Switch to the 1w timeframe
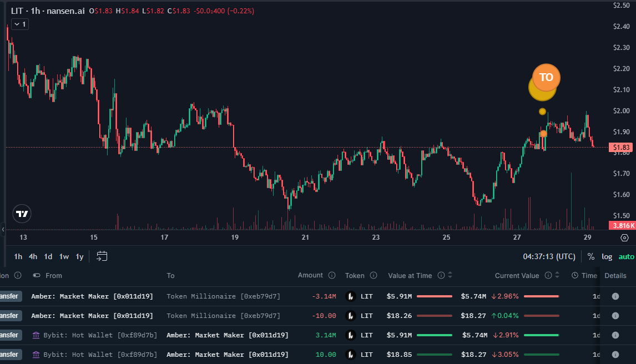The height and width of the screenshot is (364, 636). pos(64,256)
